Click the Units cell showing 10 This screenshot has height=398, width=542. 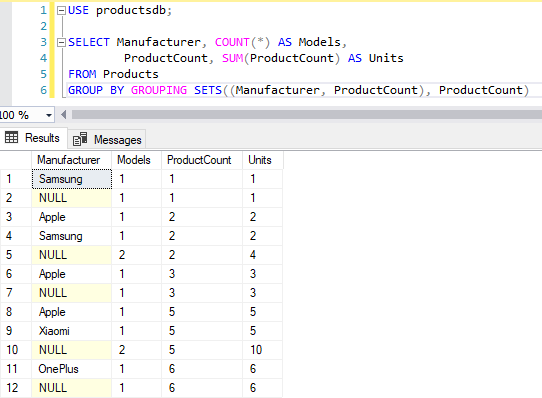(x=263, y=350)
